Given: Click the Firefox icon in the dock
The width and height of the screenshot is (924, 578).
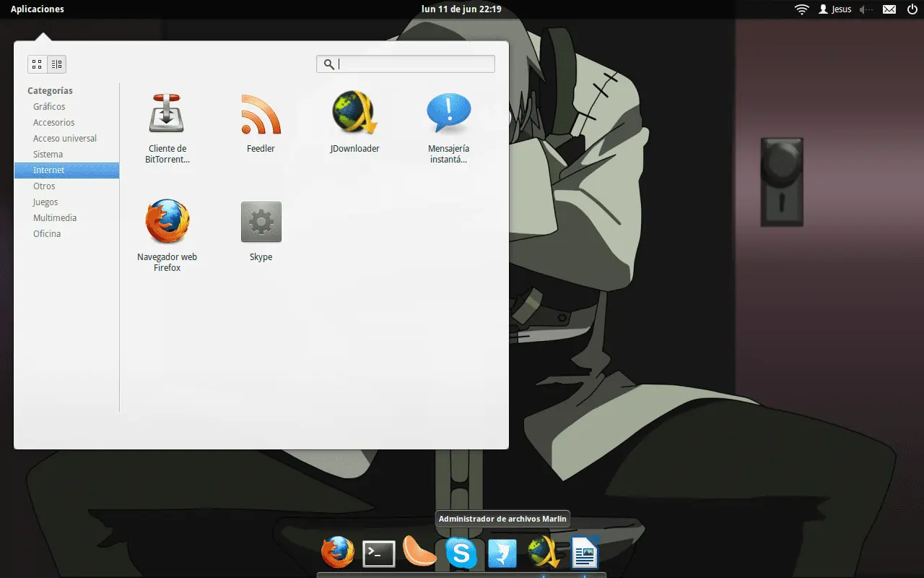Looking at the screenshot, I should 338,553.
